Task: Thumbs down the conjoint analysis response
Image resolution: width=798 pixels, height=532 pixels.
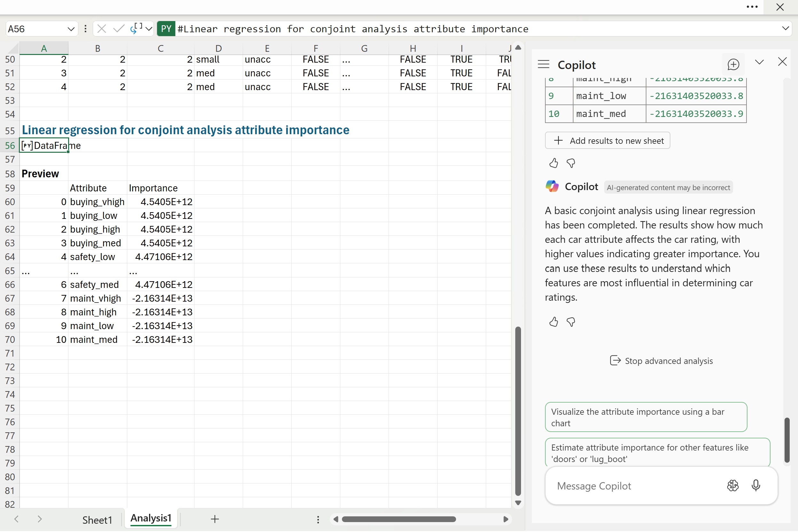Action: (x=571, y=322)
